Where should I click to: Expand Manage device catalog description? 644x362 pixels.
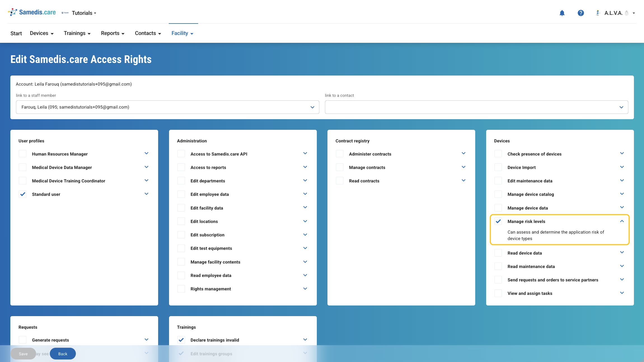pos(622,194)
